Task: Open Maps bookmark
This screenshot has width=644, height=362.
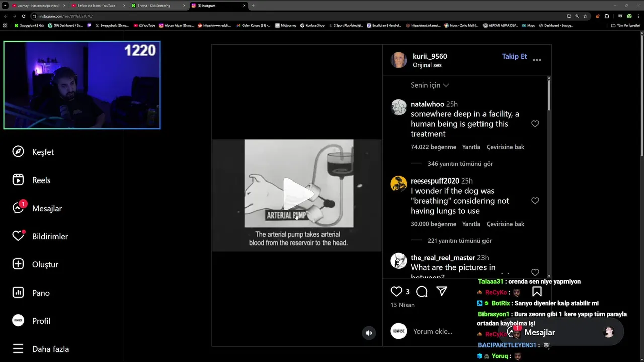Action: coord(528,25)
